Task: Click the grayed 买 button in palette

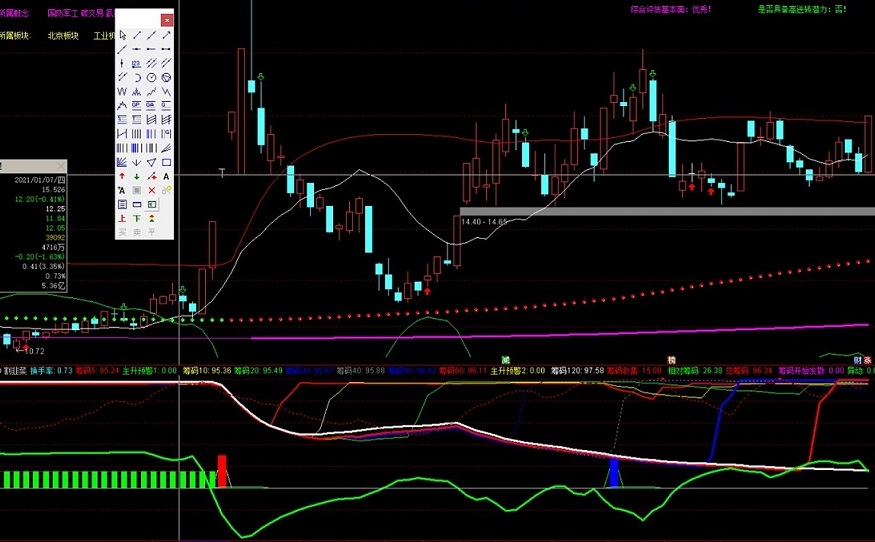Action: pyautogui.click(x=122, y=232)
